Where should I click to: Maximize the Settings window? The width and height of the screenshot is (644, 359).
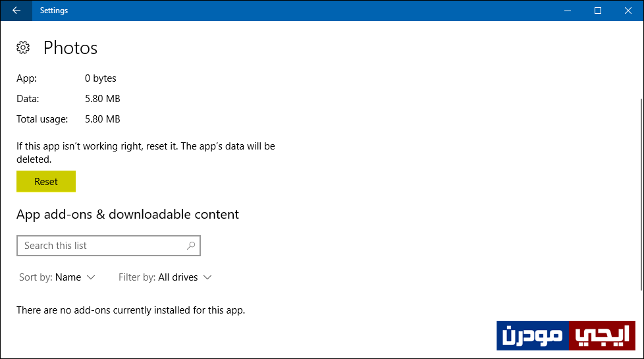tap(598, 11)
